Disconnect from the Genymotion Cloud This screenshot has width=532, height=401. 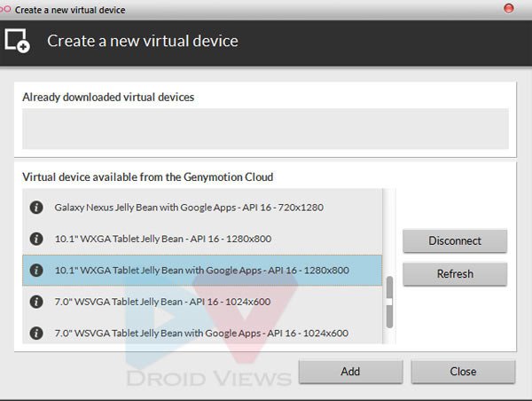click(455, 241)
